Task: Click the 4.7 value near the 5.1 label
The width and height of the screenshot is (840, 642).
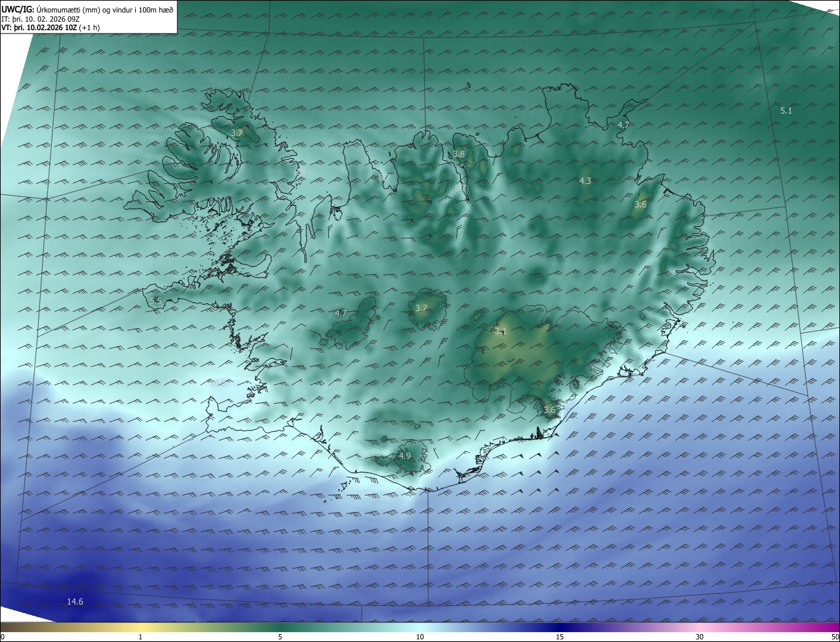Action: point(623,125)
